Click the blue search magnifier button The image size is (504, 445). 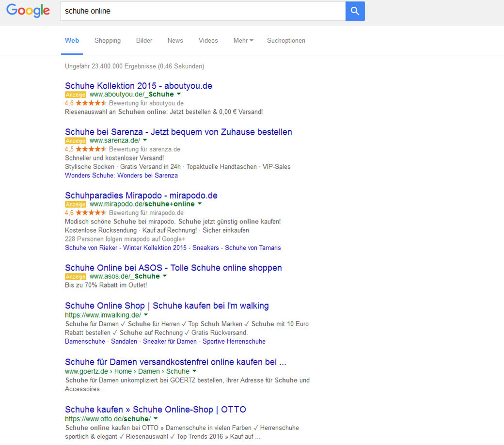[354, 11]
